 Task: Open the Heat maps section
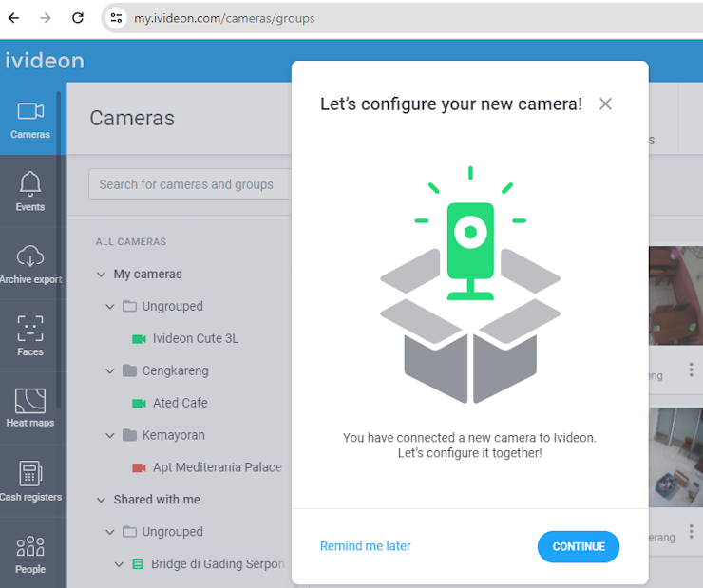click(x=30, y=407)
